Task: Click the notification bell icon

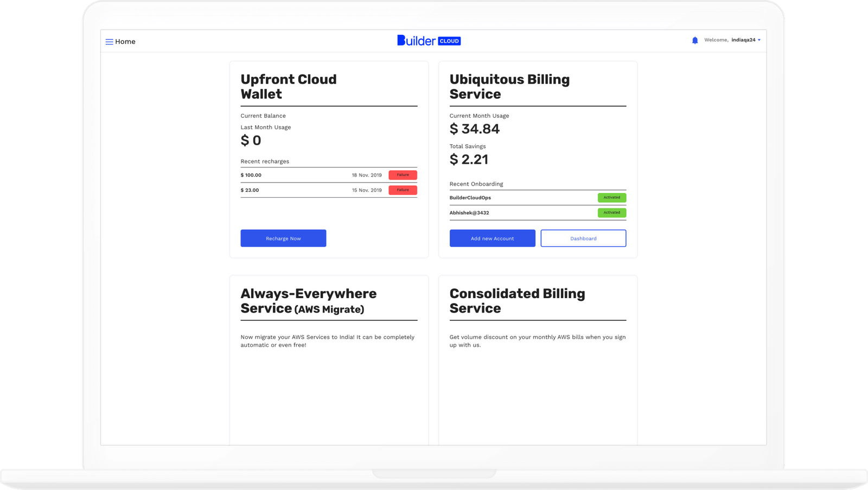Action: (695, 40)
